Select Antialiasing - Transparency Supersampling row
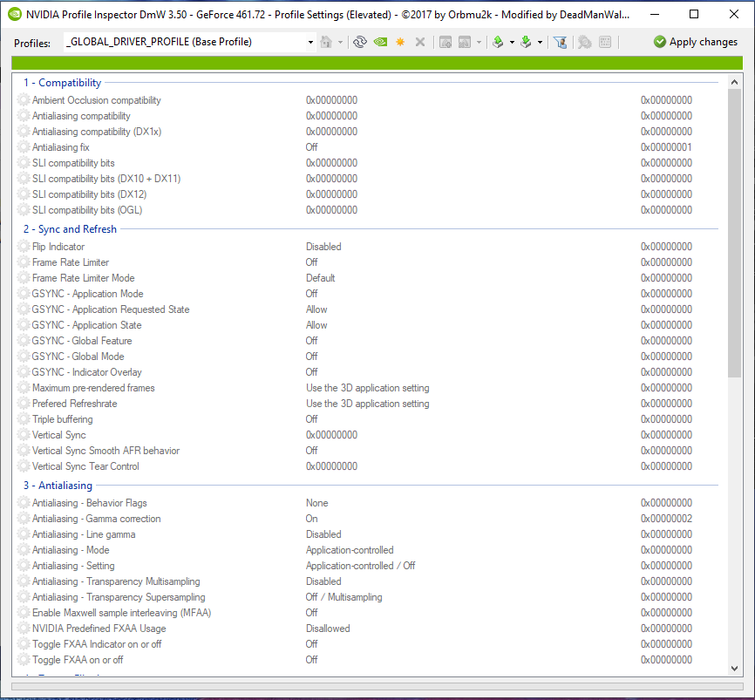This screenshot has height=700, width=755. tap(370, 597)
